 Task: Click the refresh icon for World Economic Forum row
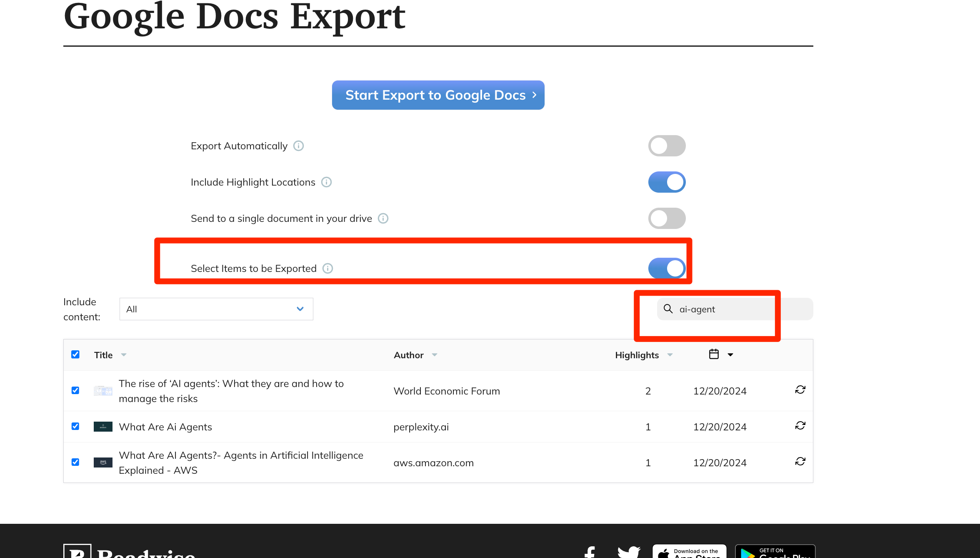[800, 390]
